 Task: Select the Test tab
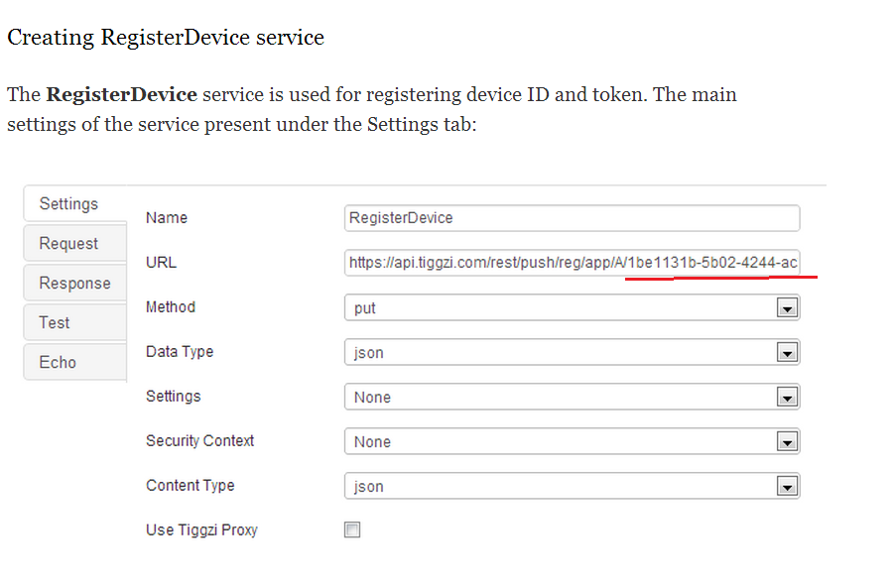[55, 323]
